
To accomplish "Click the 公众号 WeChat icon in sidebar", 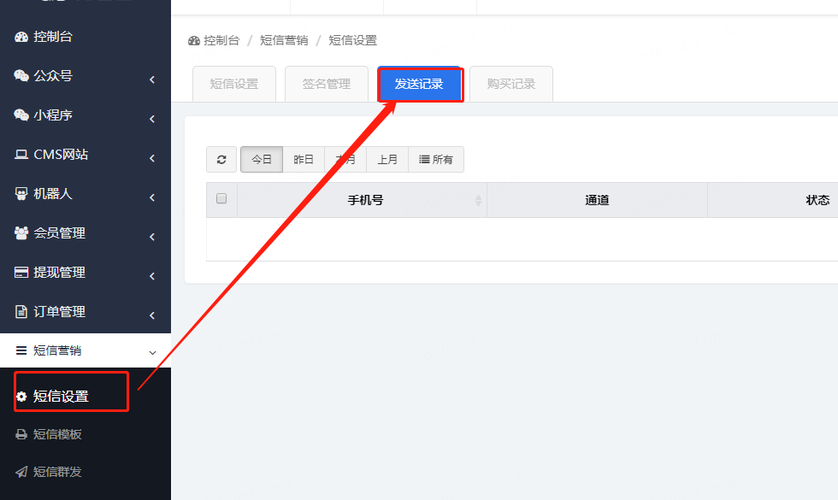I will pyautogui.click(x=21, y=76).
